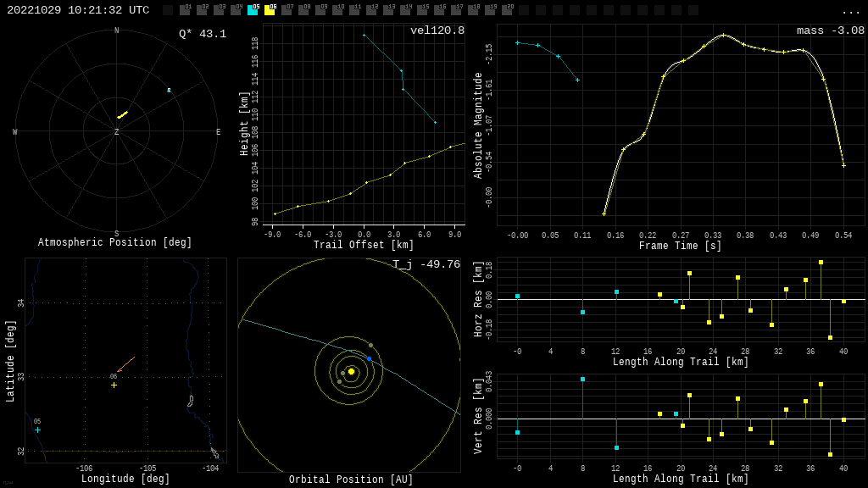868x488 pixels.
Task: Select station box 12 in top bar
Action: point(371,9)
